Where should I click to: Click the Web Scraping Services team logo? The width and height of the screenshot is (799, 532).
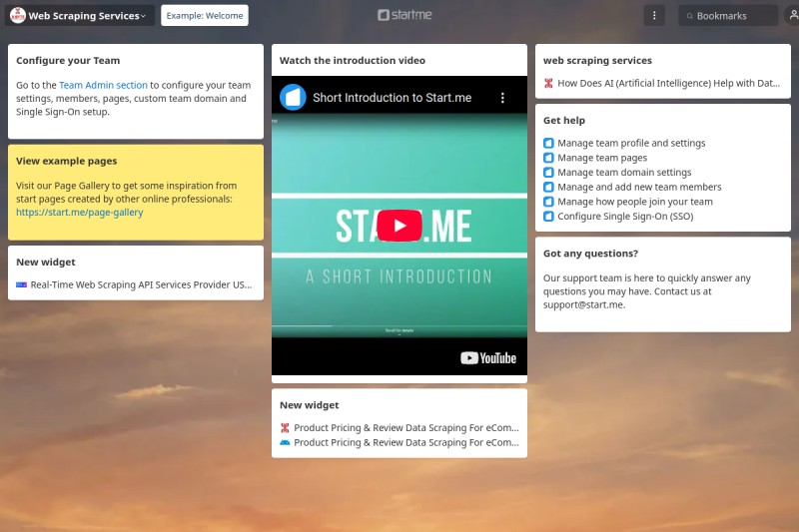point(18,15)
